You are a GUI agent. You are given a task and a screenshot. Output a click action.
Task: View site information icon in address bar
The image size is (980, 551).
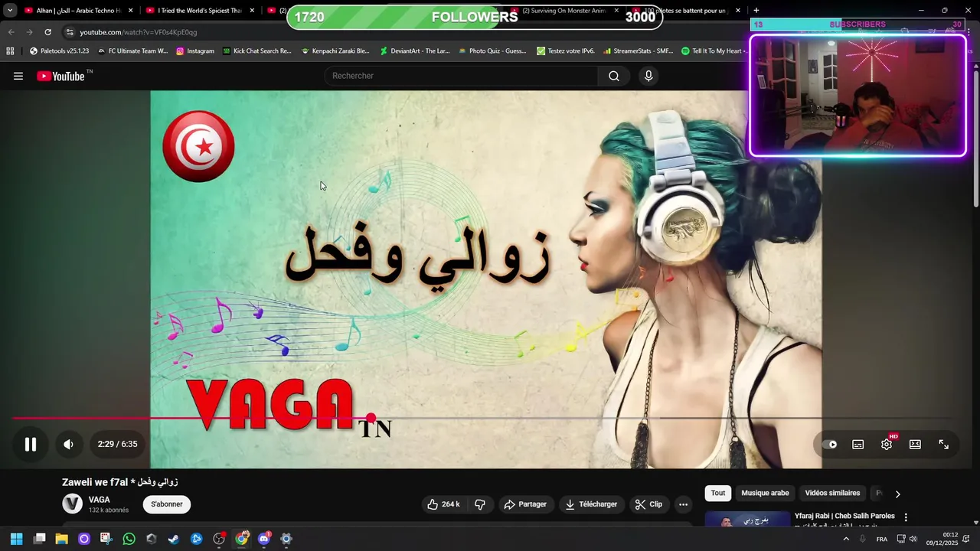point(70,32)
